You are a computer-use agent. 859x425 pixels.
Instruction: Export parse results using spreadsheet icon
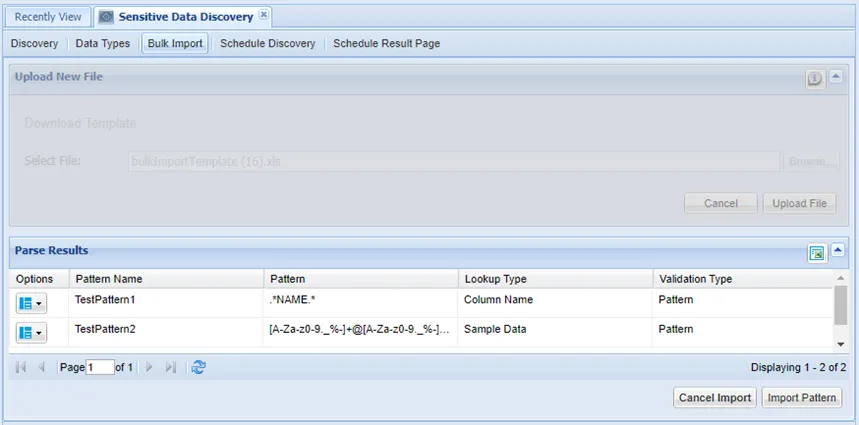817,253
